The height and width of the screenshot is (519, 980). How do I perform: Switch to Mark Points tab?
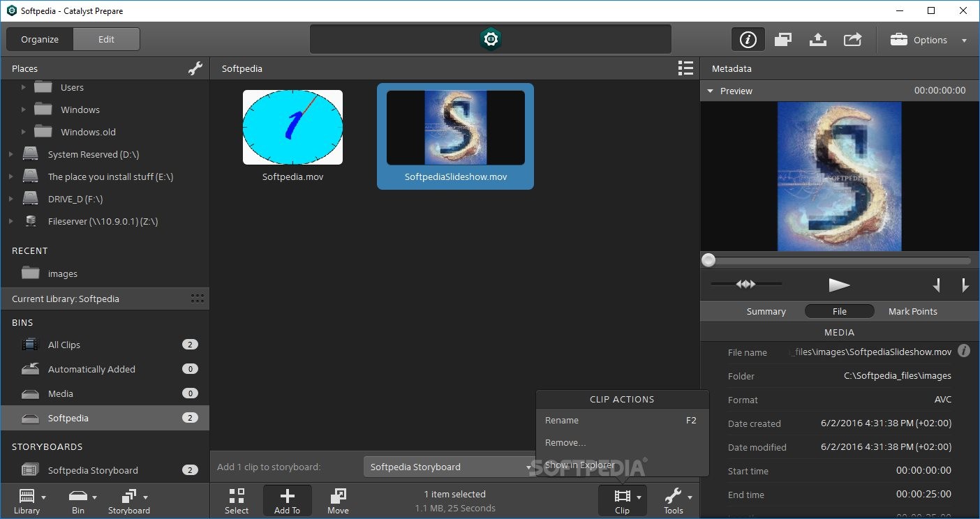(912, 311)
